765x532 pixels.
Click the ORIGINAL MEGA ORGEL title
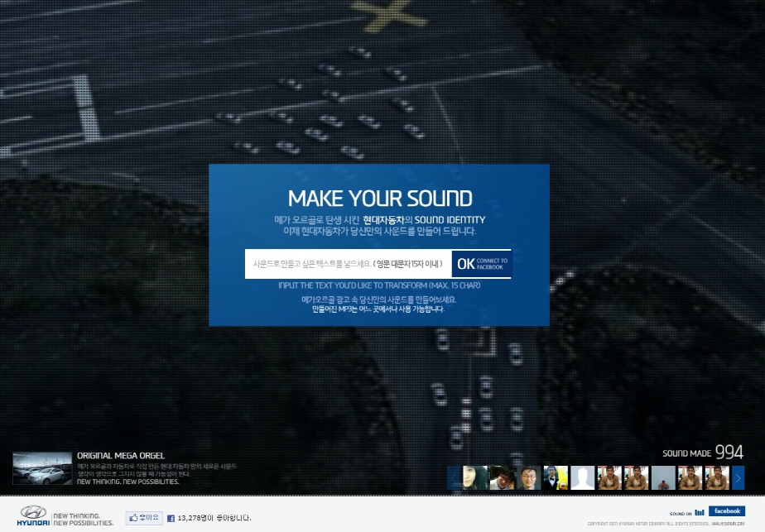coord(121,455)
